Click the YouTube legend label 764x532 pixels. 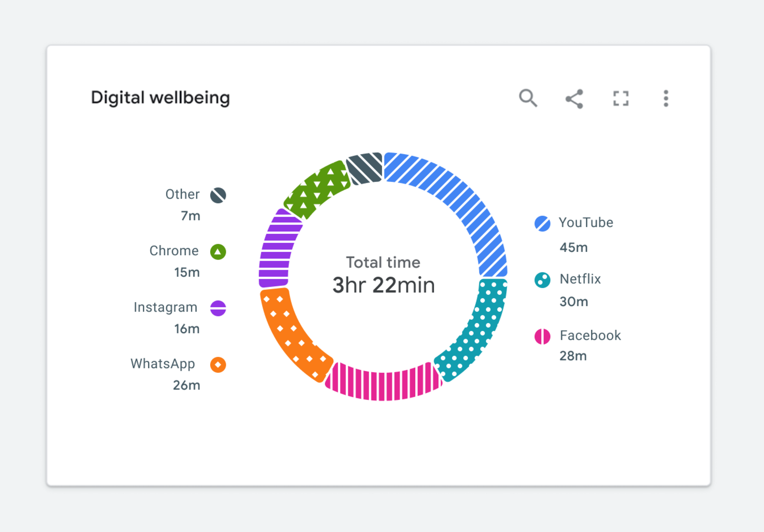[x=586, y=223]
